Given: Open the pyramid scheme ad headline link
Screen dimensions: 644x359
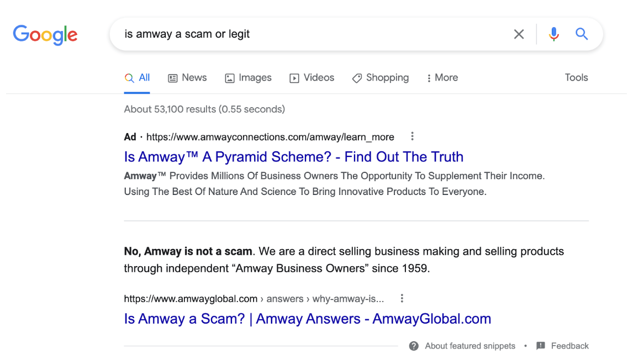Looking at the screenshot, I should pyautogui.click(x=293, y=157).
